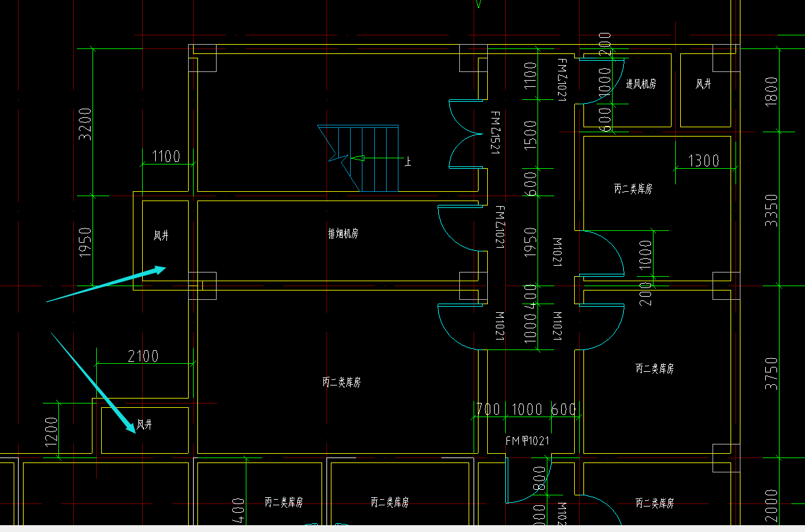Click FM乙1021 tag at 进风机房 door

pos(562,80)
